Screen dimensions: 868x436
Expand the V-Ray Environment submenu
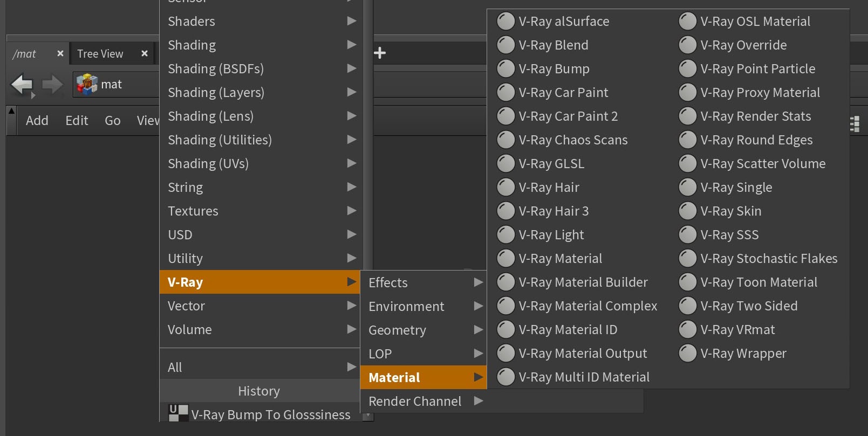423,306
